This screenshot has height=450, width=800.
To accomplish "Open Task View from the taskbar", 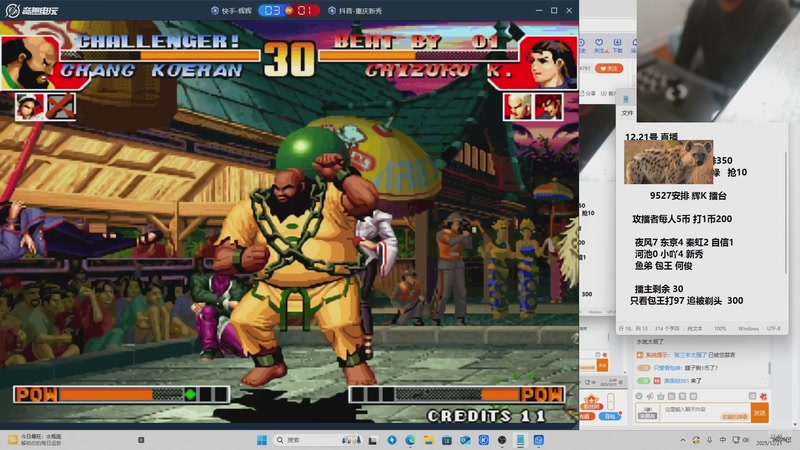I will 373,440.
